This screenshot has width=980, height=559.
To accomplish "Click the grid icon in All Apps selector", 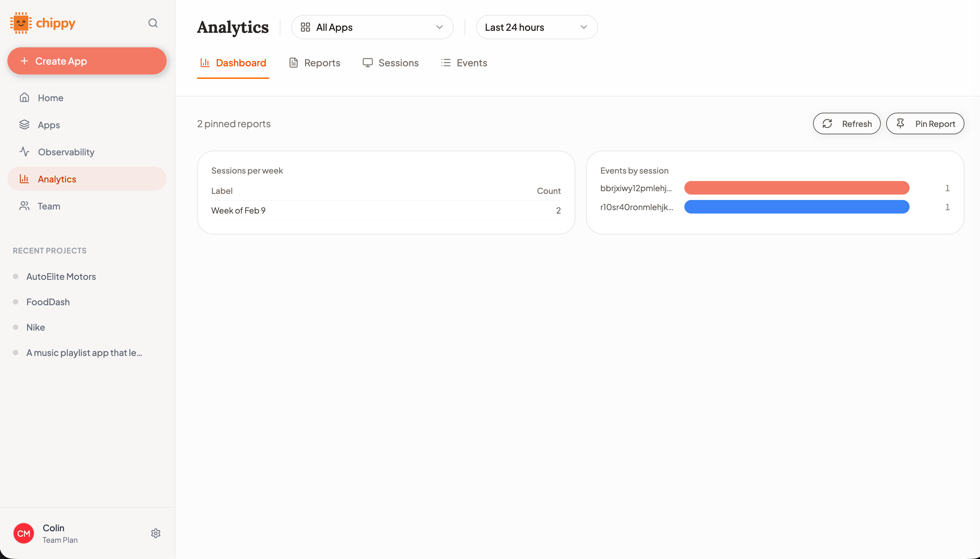I will click(305, 27).
